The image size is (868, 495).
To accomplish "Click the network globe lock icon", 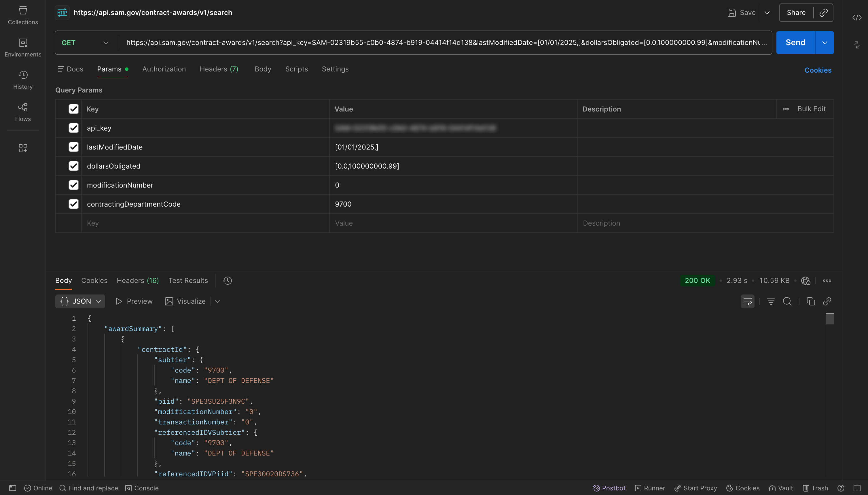I will pyautogui.click(x=806, y=280).
